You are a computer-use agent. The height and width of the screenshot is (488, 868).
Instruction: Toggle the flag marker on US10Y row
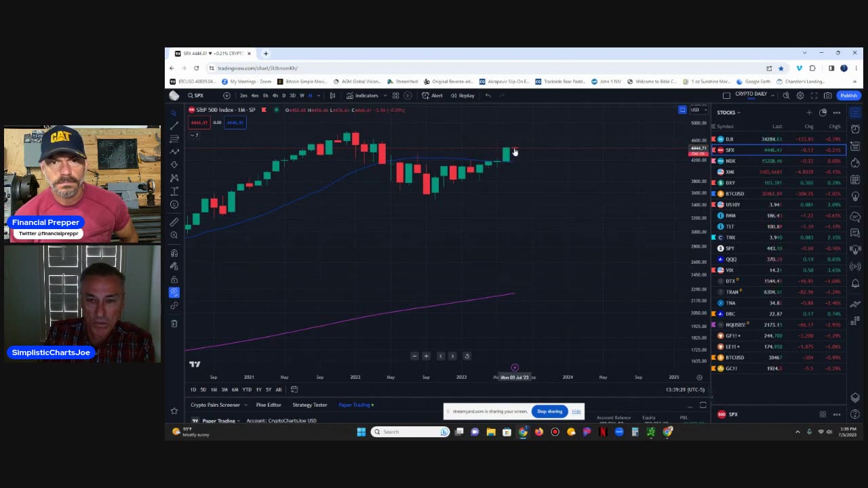tap(713, 205)
